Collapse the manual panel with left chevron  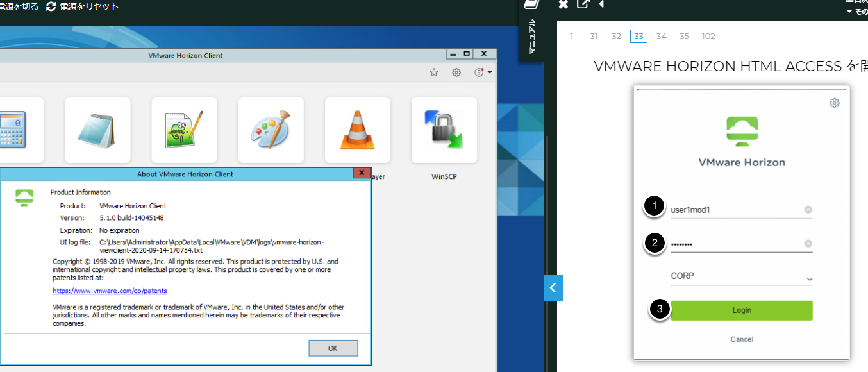pos(553,288)
